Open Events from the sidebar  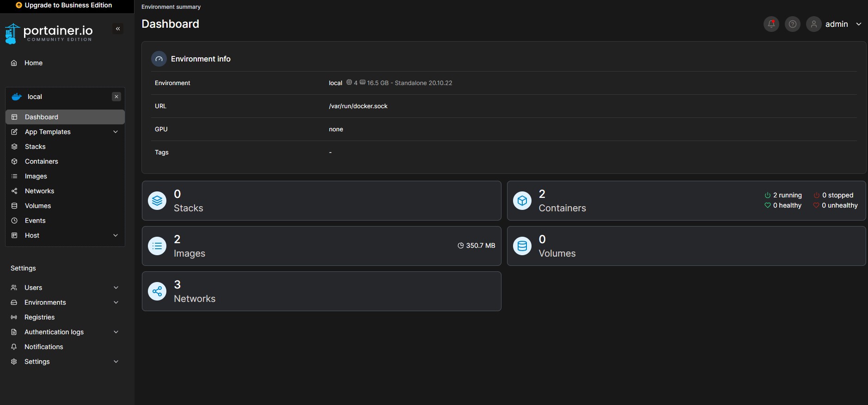coord(65,221)
